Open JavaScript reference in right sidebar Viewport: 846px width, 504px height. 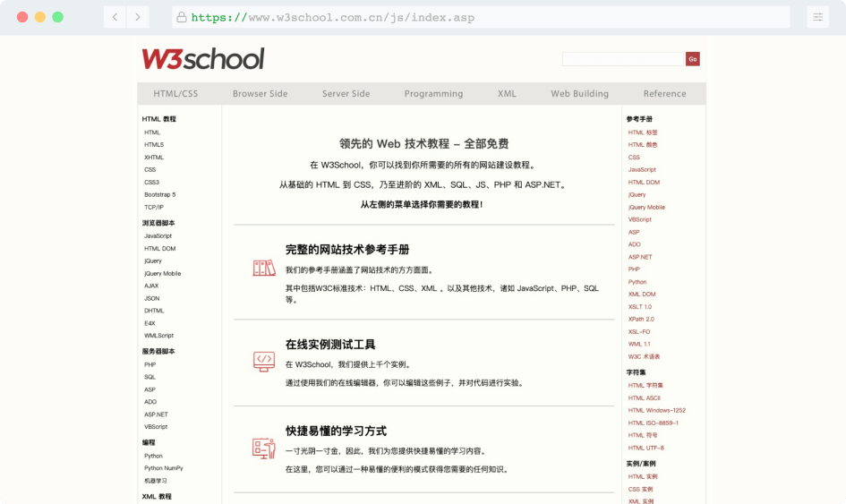tap(642, 169)
